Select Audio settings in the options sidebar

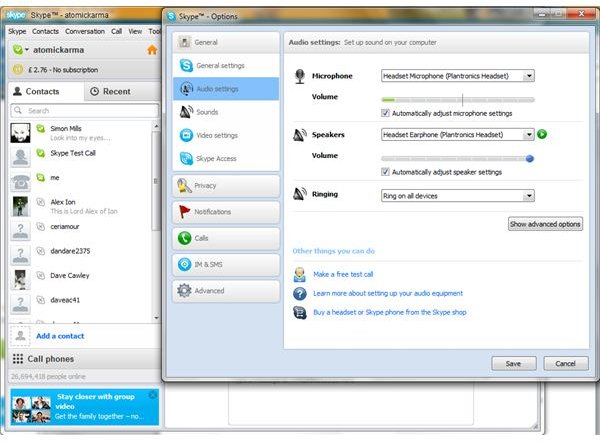[x=226, y=89]
